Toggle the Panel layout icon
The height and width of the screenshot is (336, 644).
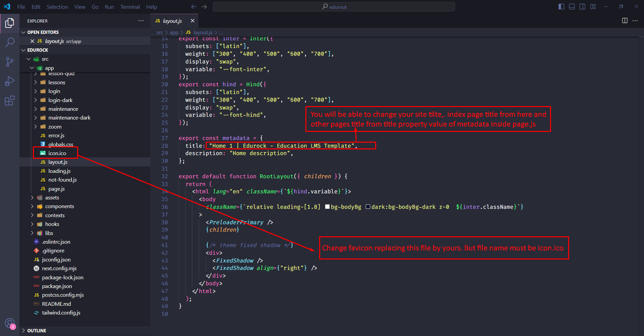click(x=572, y=7)
